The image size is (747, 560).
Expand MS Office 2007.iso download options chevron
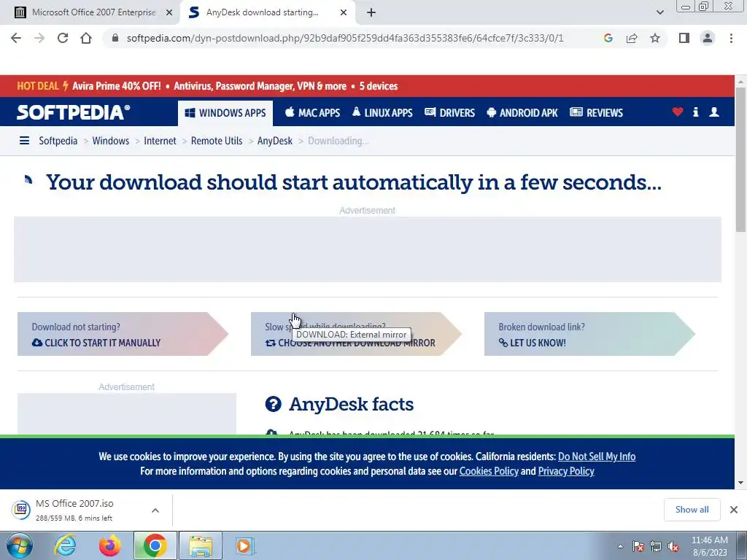tap(155, 510)
